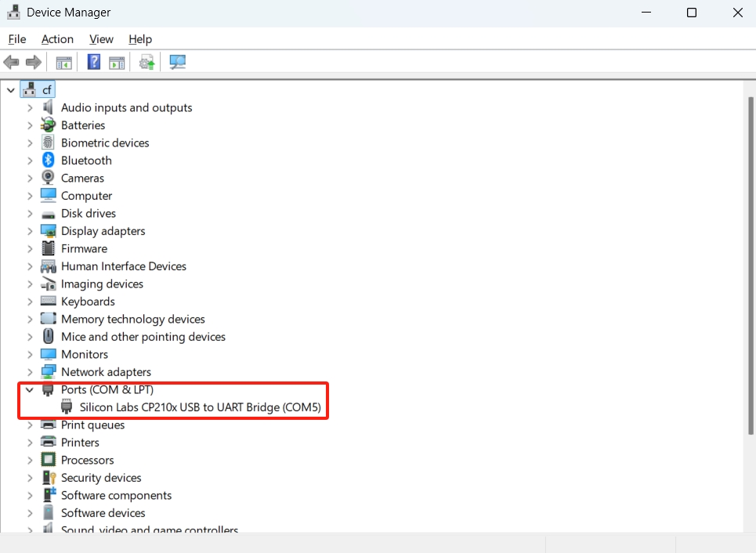Click the Back arrow in the toolbar

(x=12, y=63)
